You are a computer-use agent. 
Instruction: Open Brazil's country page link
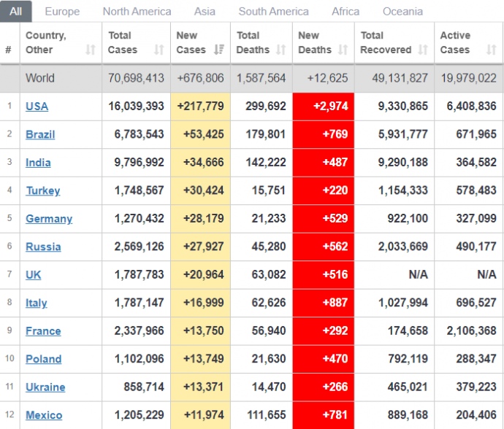point(40,134)
